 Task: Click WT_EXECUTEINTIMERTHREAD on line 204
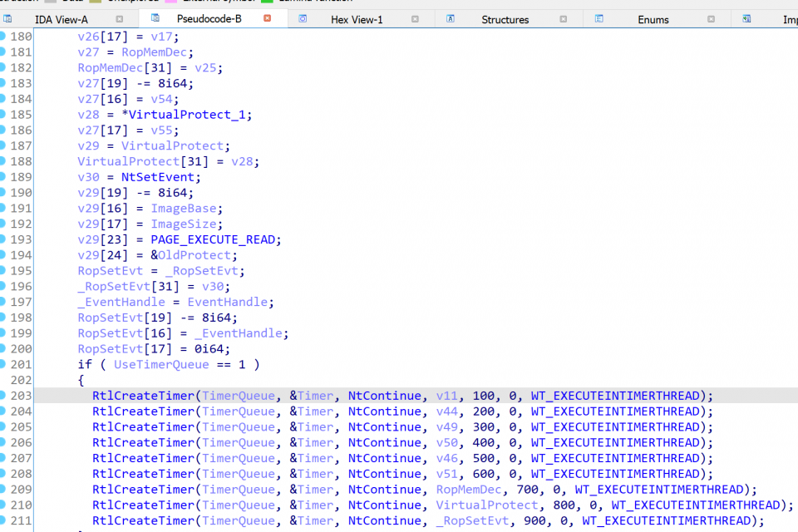[x=615, y=411]
